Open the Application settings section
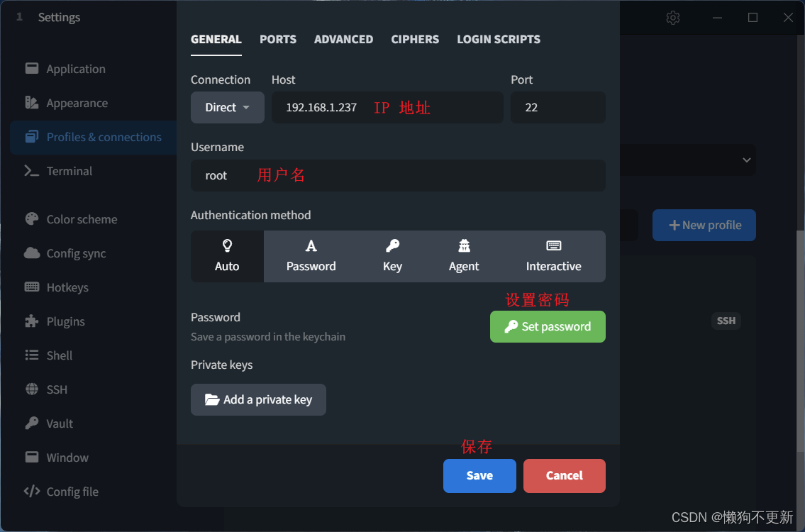The height and width of the screenshot is (532, 805). [x=75, y=69]
